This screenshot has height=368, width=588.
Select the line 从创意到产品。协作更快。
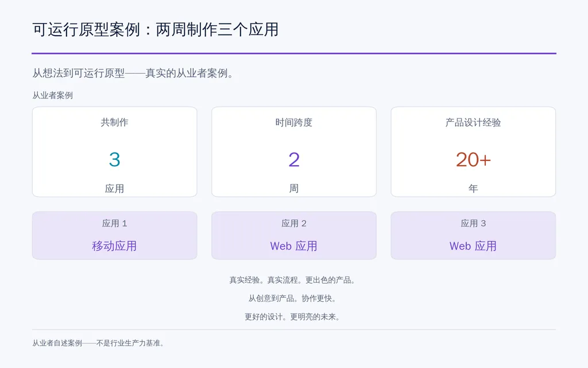click(292, 298)
